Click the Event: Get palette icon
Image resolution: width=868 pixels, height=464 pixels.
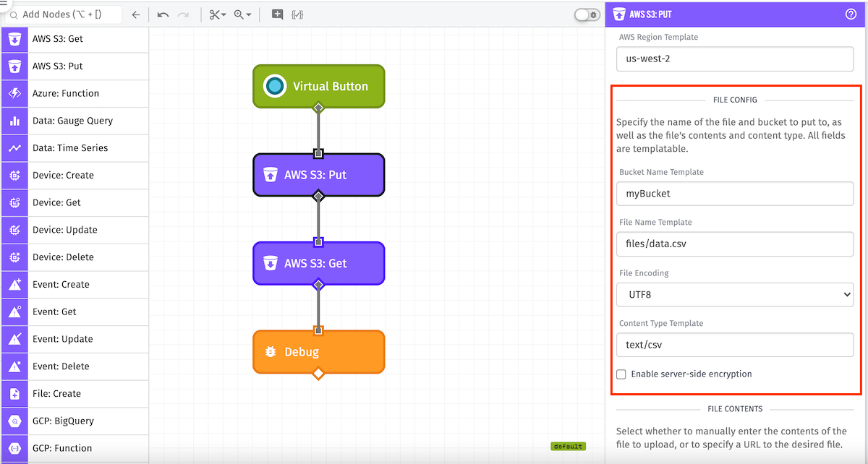14,312
